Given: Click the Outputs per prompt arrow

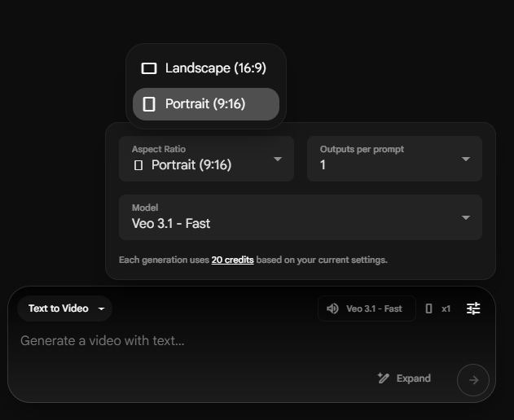Looking at the screenshot, I should (x=466, y=159).
